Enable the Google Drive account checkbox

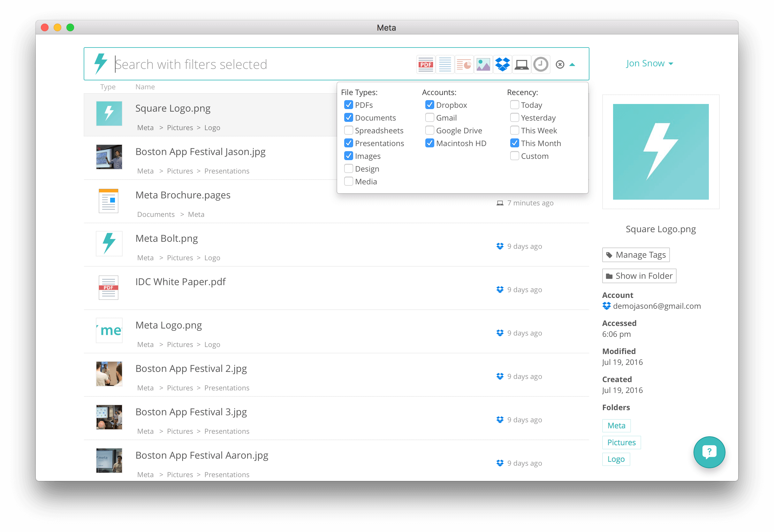point(430,130)
